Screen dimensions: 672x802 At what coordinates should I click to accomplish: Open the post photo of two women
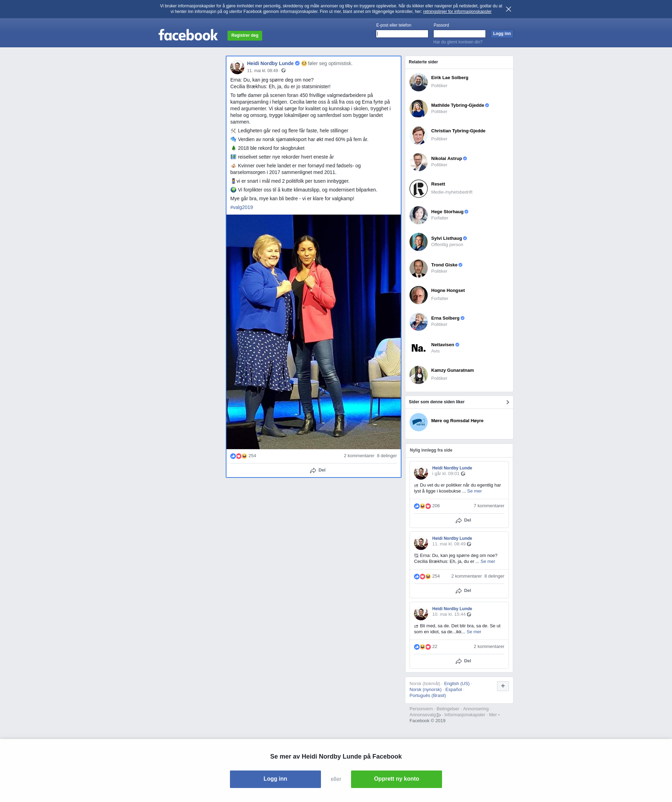(x=314, y=332)
